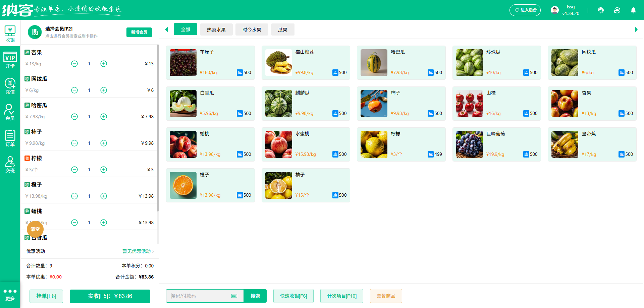Click the keyboard icon in barcode field
Viewport: 644px width, 308px height.
pos(234,296)
